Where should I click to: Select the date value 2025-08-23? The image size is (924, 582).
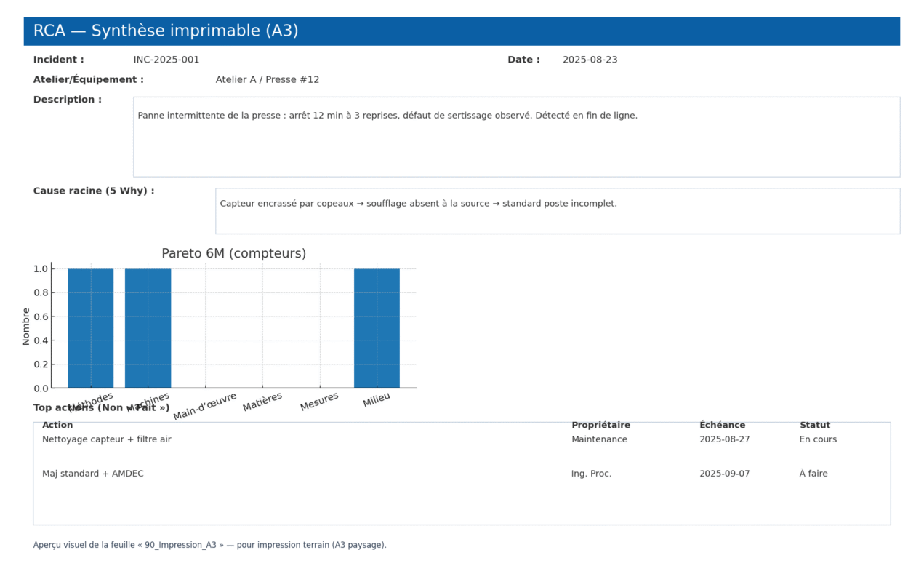pos(590,60)
